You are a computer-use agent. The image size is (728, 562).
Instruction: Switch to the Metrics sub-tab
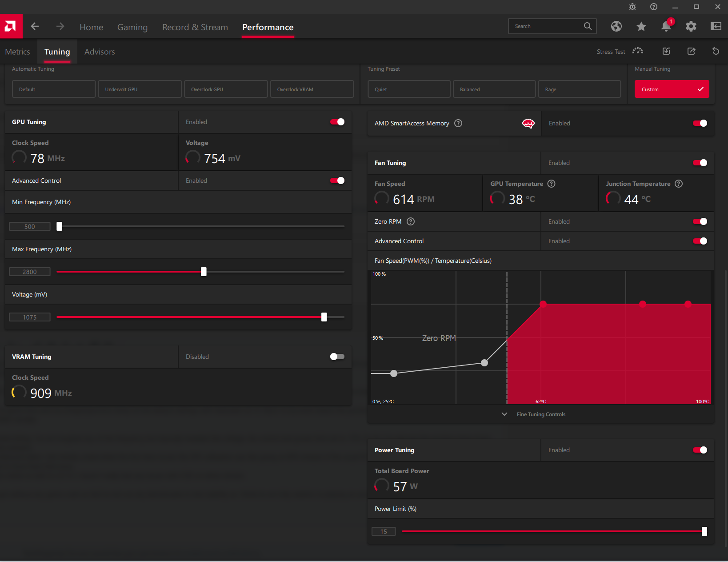pyautogui.click(x=17, y=52)
